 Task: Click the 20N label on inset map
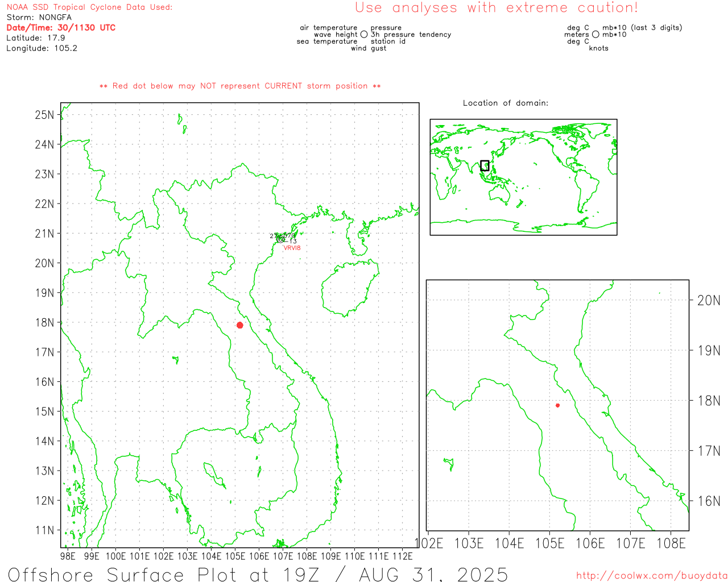[x=709, y=300]
